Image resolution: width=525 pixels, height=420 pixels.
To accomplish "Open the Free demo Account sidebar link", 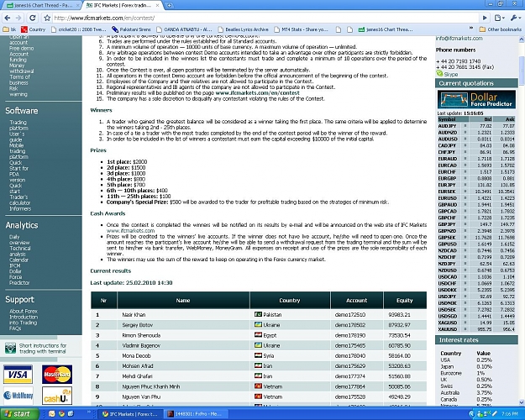I will coord(22,51).
